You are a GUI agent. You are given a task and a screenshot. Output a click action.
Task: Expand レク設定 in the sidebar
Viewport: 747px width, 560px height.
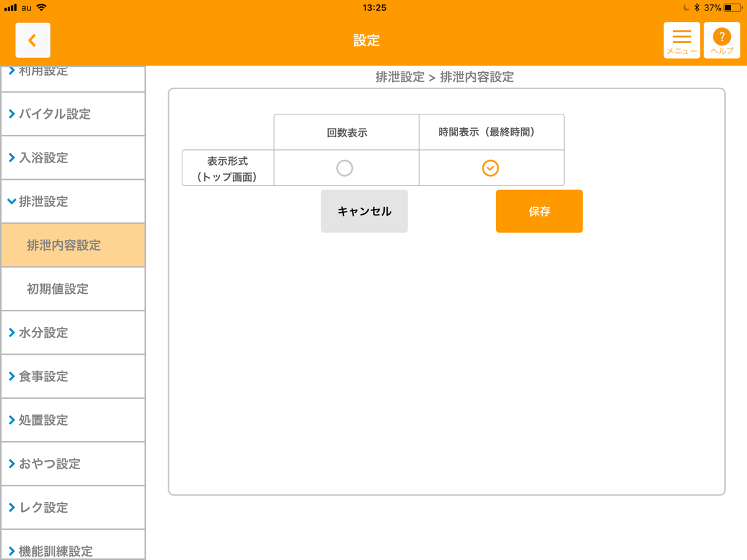click(73, 508)
